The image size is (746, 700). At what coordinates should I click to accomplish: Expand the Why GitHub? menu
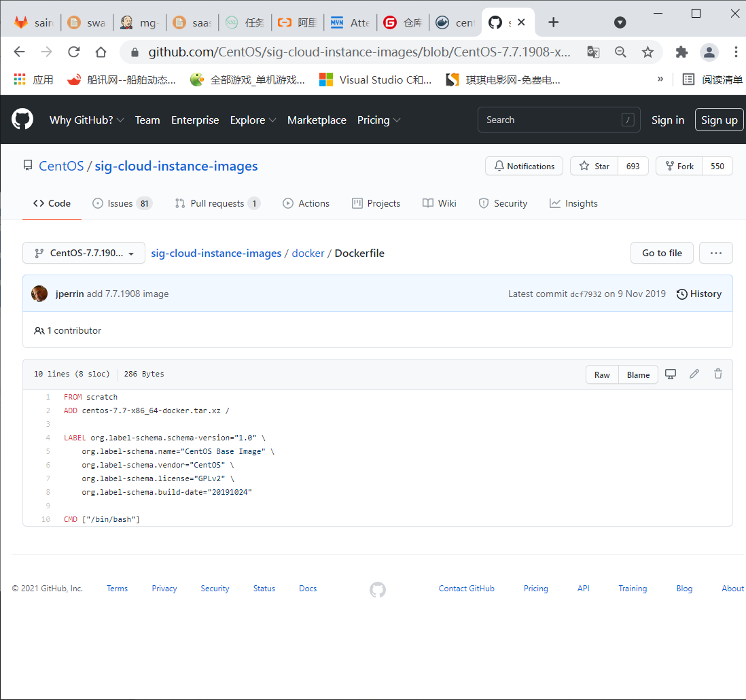86,120
